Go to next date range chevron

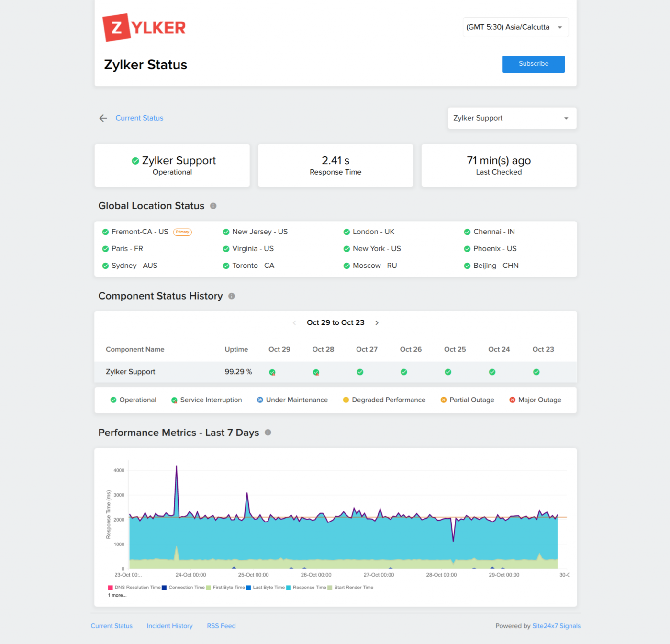377,323
